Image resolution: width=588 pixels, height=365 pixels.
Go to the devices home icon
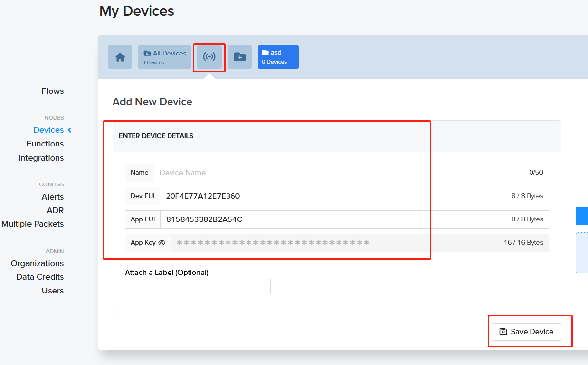pyautogui.click(x=120, y=57)
